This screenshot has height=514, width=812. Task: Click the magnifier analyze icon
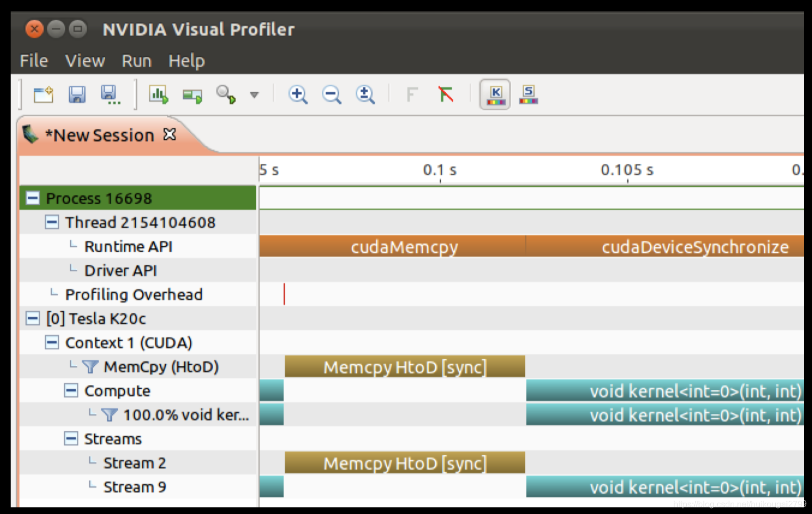226,95
